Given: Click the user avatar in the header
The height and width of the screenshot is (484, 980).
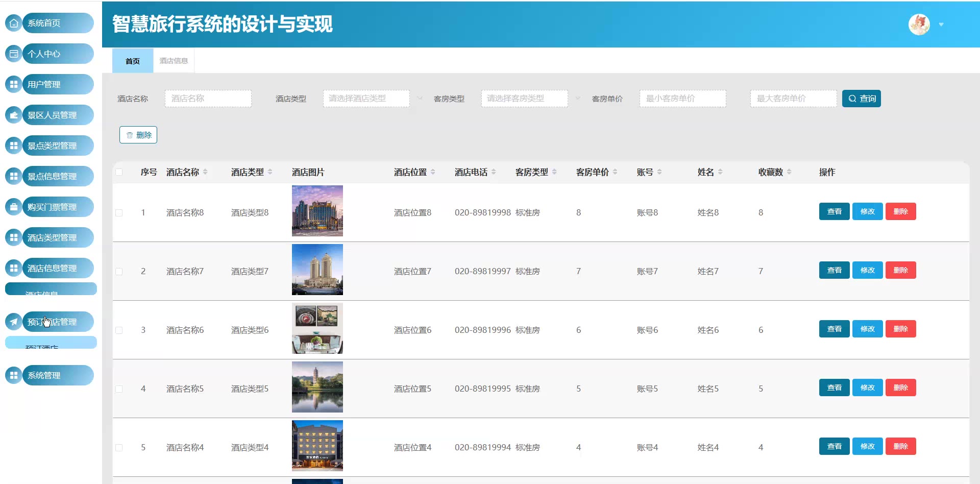Looking at the screenshot, I should pos(919,25).
